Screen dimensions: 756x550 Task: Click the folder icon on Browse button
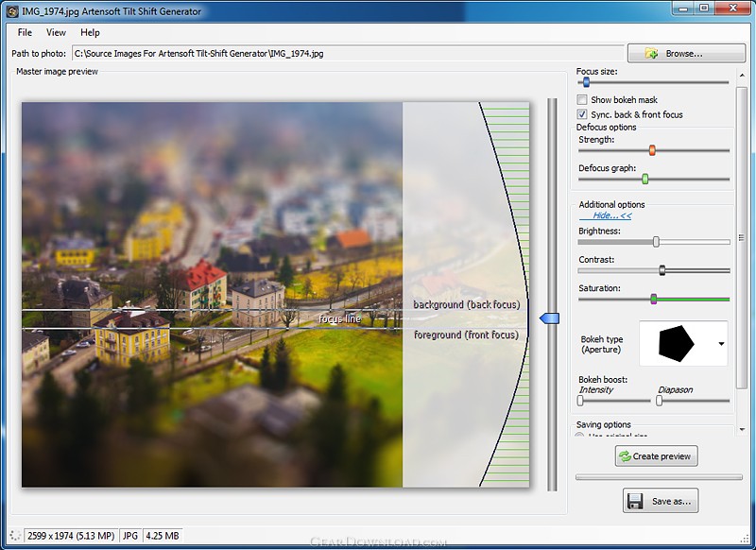[x=651, y=54]
